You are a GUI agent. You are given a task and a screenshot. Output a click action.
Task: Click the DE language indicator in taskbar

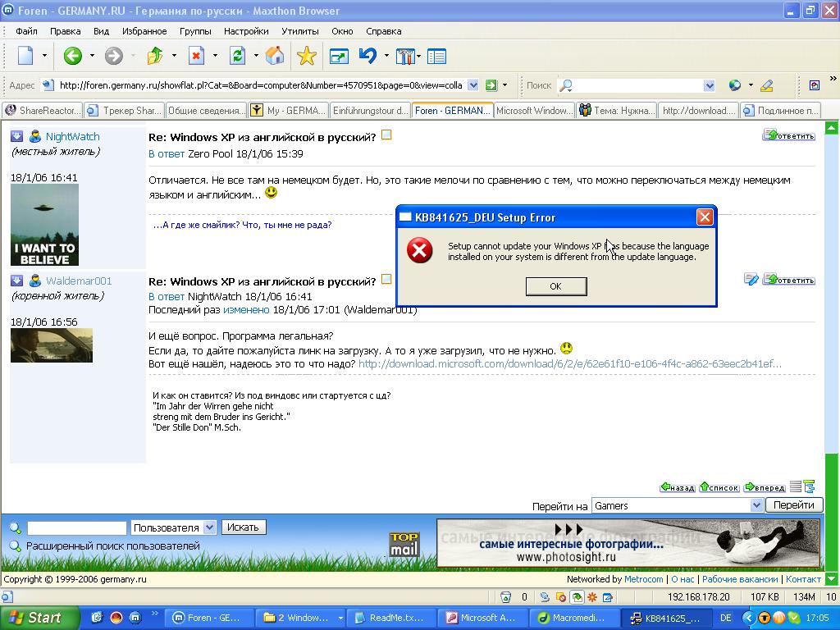[x=726, y=618]
